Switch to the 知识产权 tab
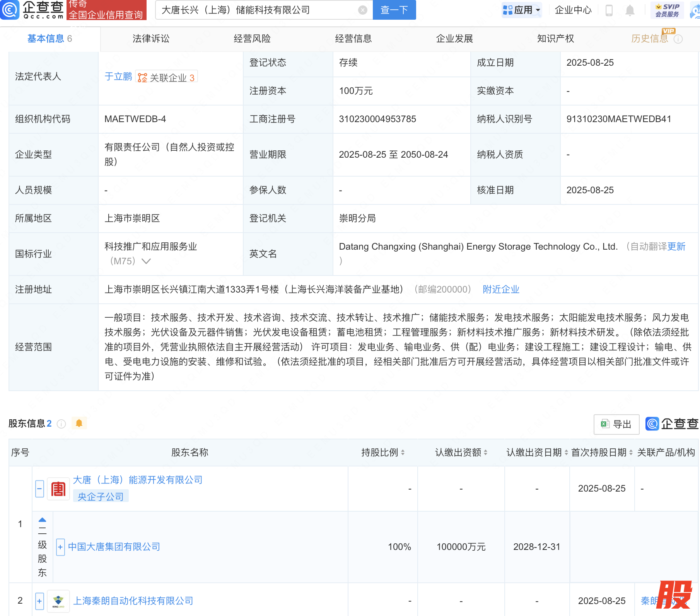 [555, 39]
